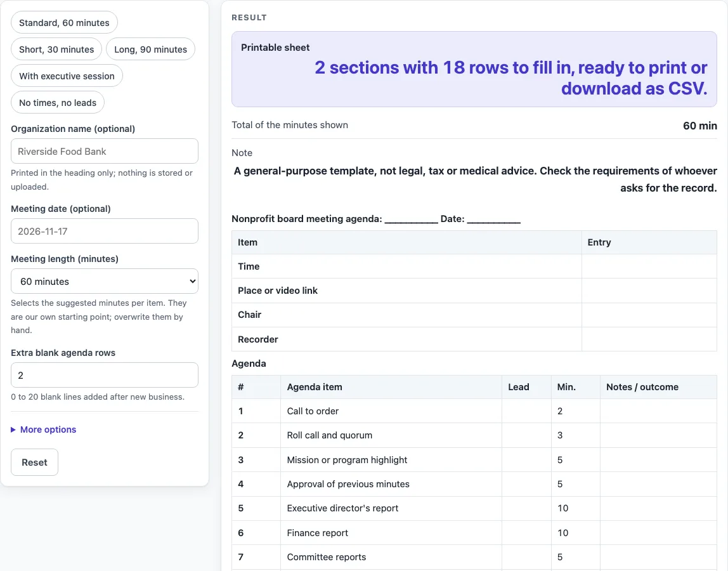
Task: Click the Reset button
Action: [x=34, y=463]
